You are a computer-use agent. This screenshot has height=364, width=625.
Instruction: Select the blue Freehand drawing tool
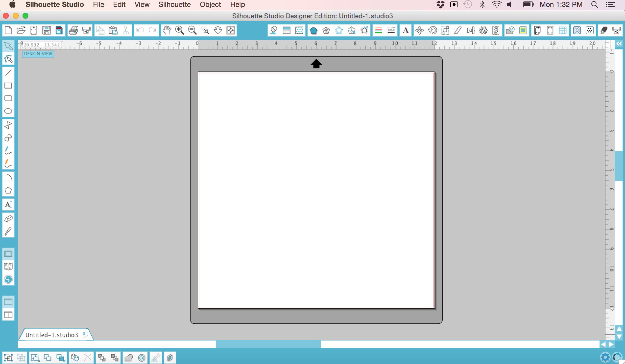[8, 150]
